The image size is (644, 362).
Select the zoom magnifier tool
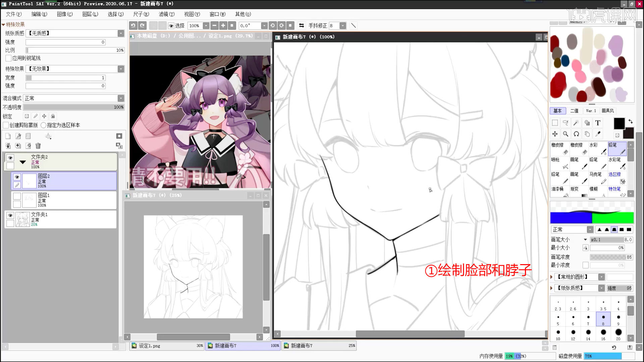pos(566,134)
